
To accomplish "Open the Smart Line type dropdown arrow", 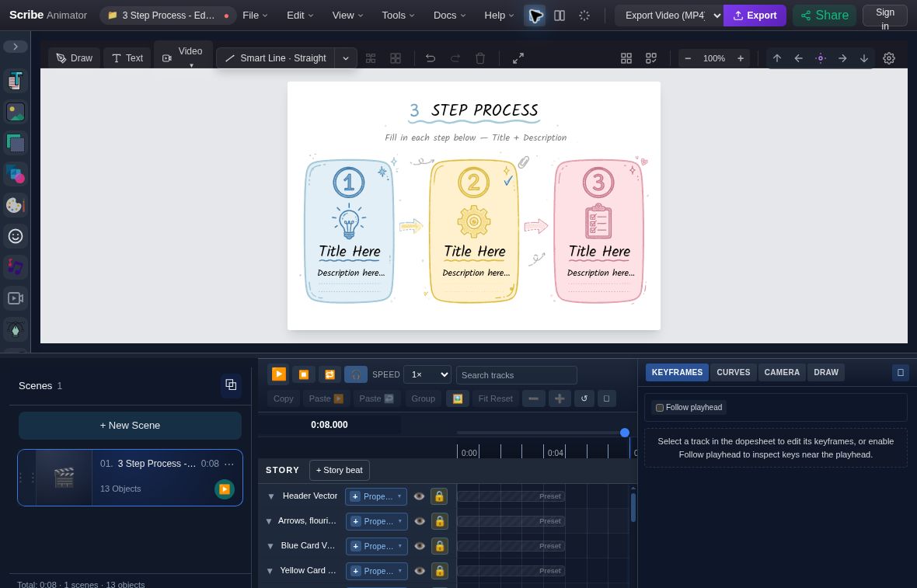I will (346, 57).
